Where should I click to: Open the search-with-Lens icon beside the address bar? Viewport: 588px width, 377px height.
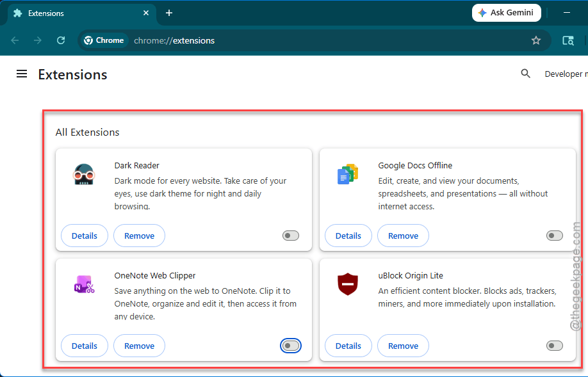pyautogui.click(x=568, y=40)
